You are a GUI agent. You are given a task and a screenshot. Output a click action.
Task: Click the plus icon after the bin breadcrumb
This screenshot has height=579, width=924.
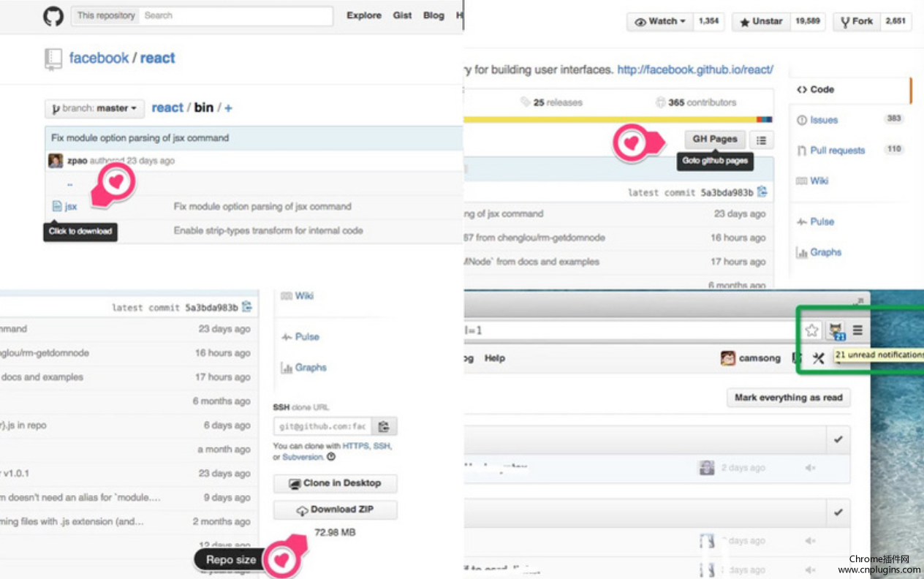point(228,108)
